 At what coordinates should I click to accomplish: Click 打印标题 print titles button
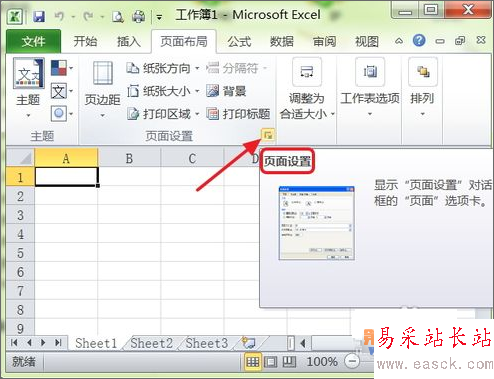[238, 114]
